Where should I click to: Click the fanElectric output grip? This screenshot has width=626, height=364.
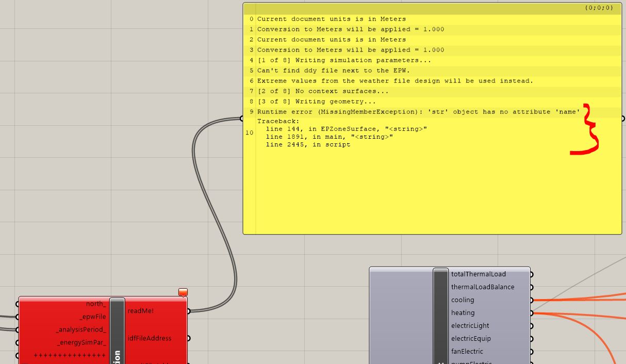pos(532,352)
